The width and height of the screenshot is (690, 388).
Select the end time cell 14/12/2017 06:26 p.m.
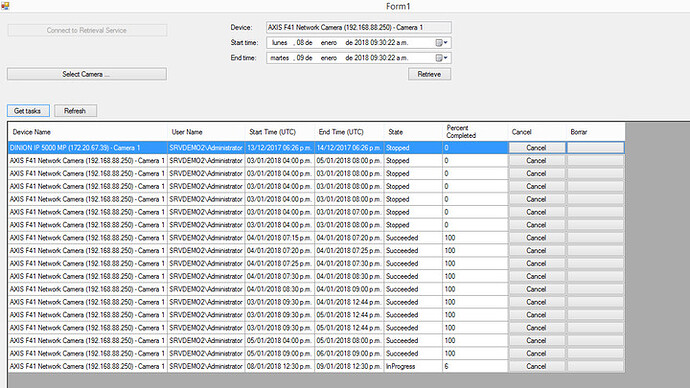coord(349,148)
